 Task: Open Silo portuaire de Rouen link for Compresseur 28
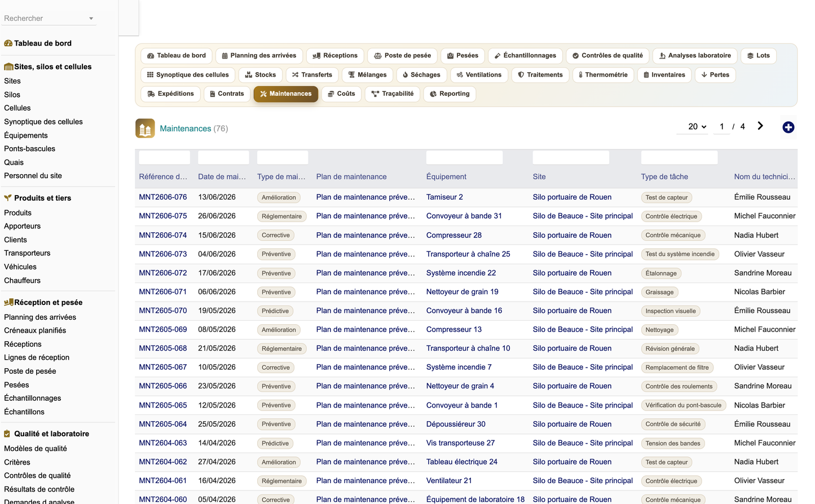(572, 235)
